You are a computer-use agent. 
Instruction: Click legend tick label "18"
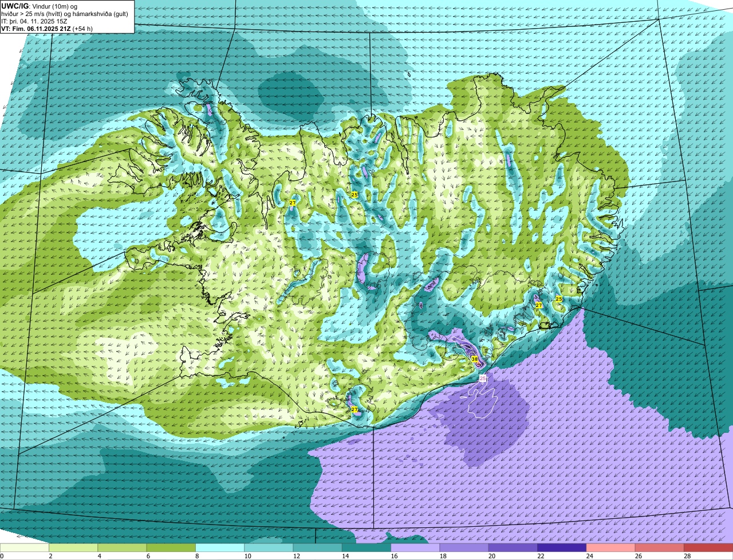(442, 556)
